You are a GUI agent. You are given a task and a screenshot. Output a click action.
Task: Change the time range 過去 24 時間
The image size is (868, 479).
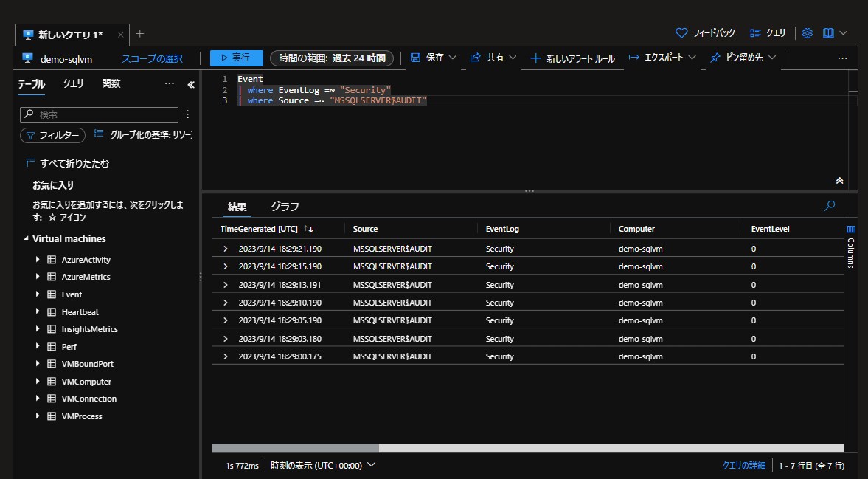pyautogui.click(x=332, y=58)
